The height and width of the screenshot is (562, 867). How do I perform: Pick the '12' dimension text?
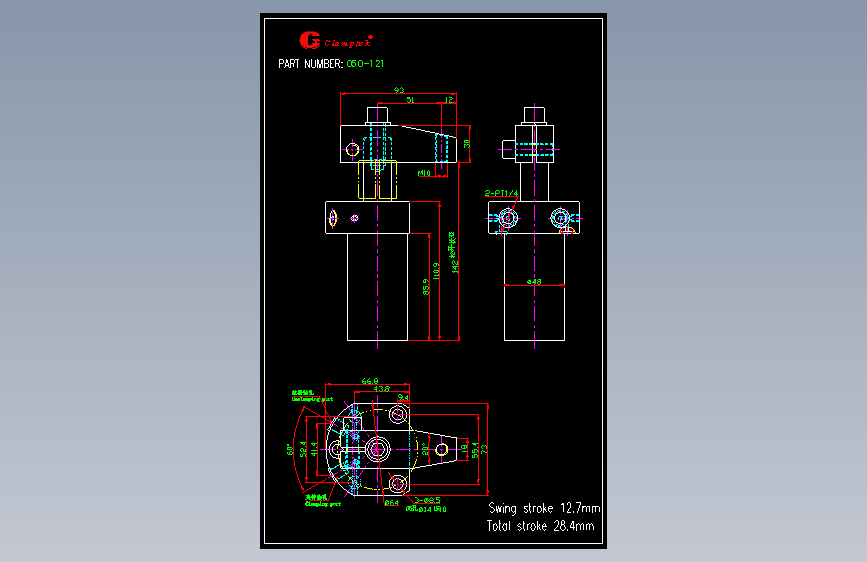[x=448, y=100]
